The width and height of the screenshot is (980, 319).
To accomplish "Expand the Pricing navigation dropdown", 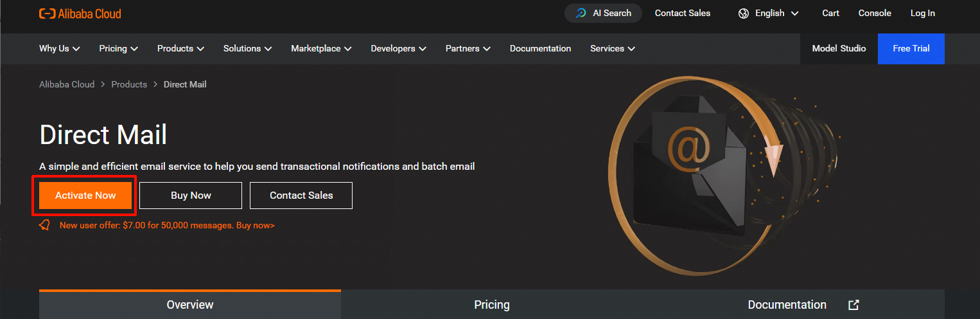I will point(118,48).
